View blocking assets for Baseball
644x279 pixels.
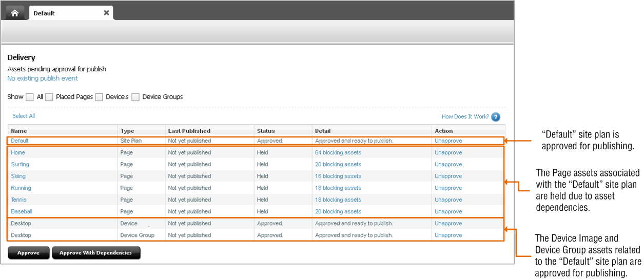click(338, 211)
